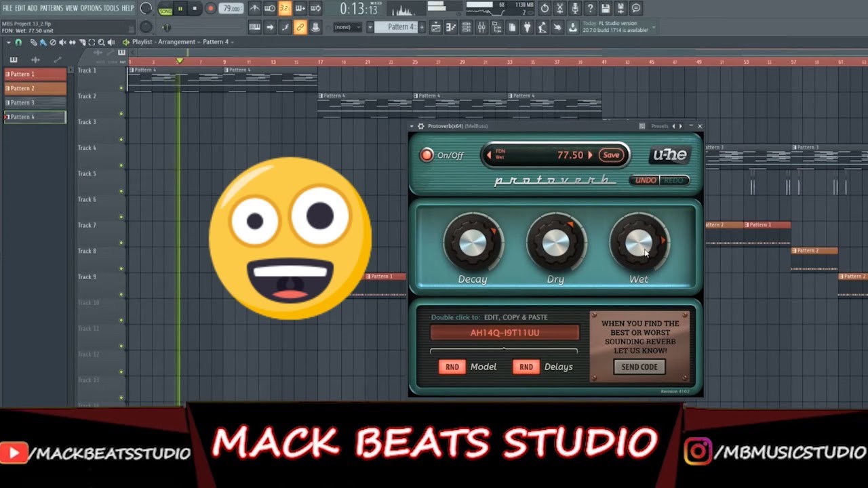Toggle Protoverb On/Off red button
Viewport: 868px width, 488px height.
427,155
